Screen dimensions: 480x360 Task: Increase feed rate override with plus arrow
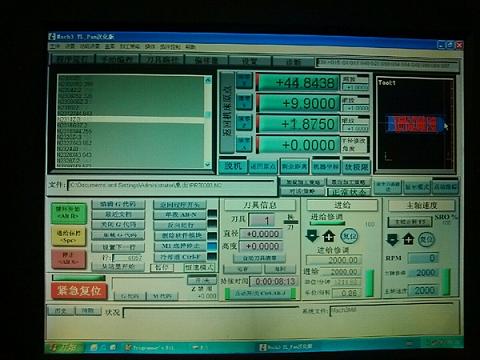[x=329, y=236]
